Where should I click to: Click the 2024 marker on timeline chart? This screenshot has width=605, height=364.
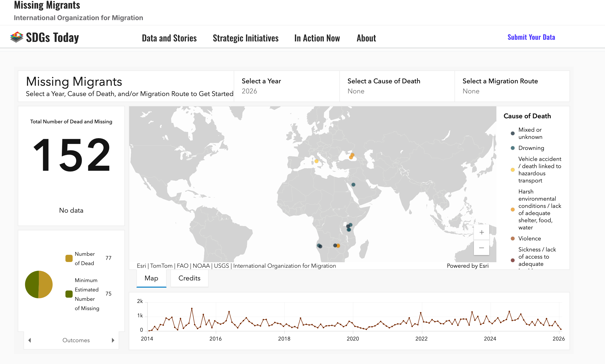click(490, 338)
